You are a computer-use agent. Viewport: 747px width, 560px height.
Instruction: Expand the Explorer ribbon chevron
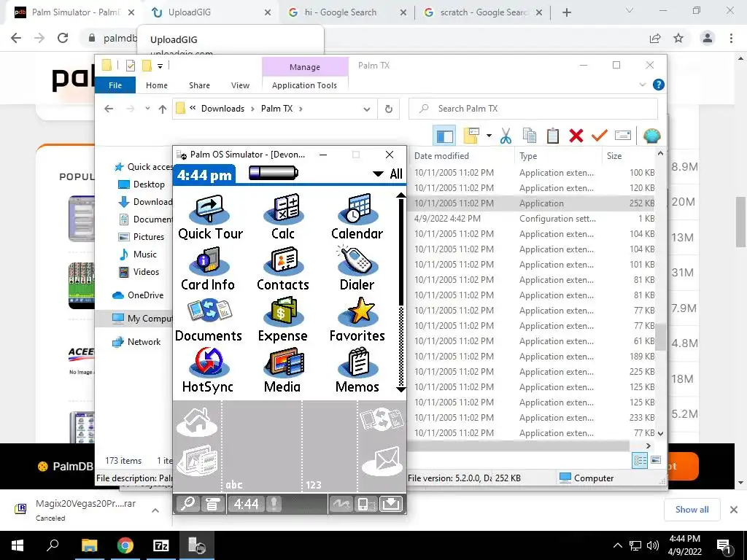642,85
